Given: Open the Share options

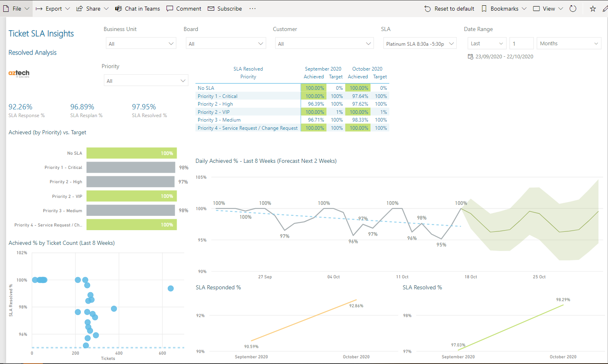Looking at the screenshot, I should pos(92,8).
